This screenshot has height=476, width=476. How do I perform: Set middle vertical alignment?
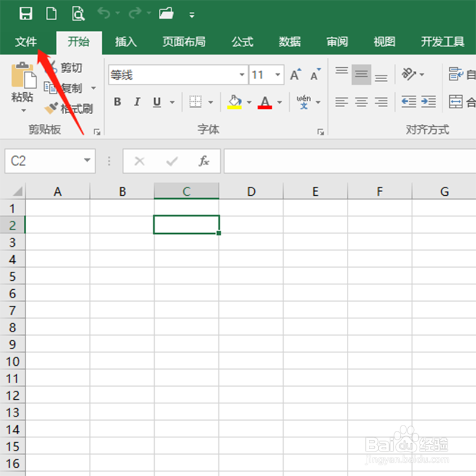pos(361,74)
